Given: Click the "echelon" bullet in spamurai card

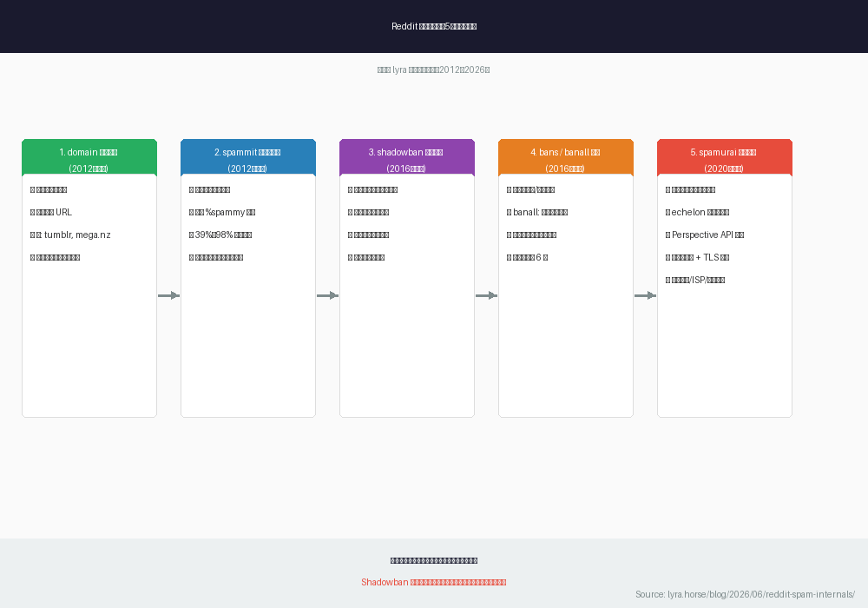Looking at the screenshot, I should (697, 212).
